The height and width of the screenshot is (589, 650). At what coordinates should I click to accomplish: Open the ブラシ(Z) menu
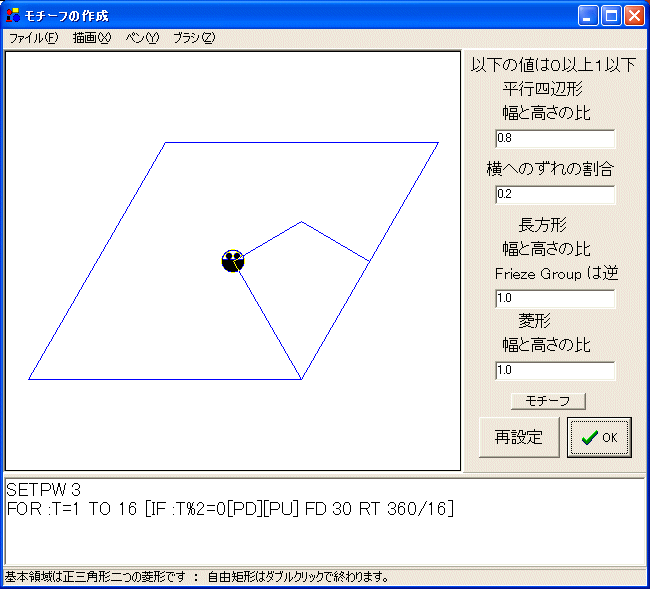tap(194, 38)
